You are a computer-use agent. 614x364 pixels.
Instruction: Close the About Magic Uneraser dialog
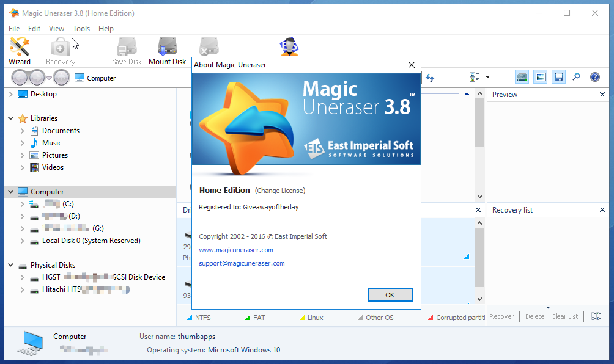pyautogui.click(x=412, y=65)
